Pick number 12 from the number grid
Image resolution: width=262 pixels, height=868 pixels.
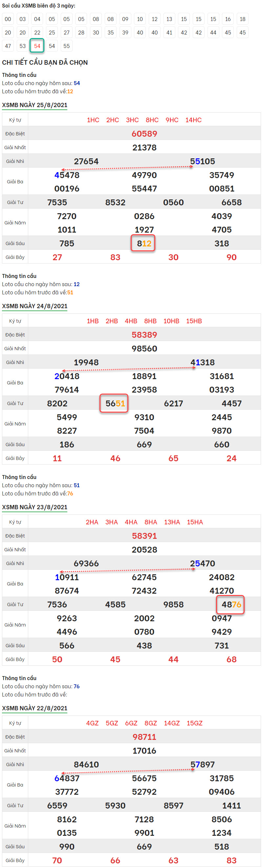click(155, 19)
